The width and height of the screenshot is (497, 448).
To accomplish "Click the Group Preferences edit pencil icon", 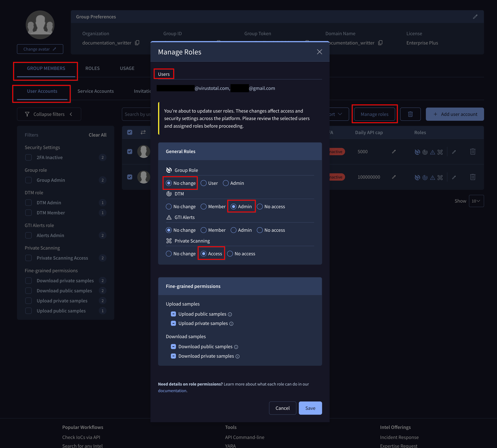I will [x=475, y=17].
